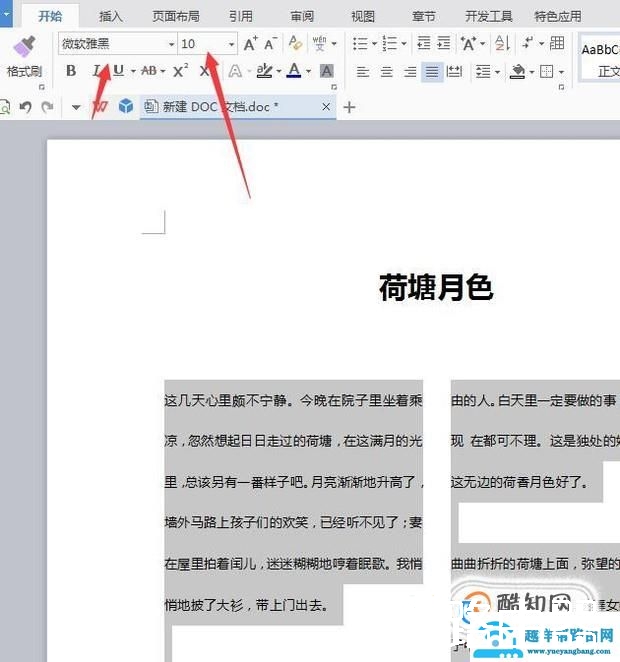The width and height of the screenshot is (620, 662).
Task: Apply the text highlight pen color
Action: (265, 71)
